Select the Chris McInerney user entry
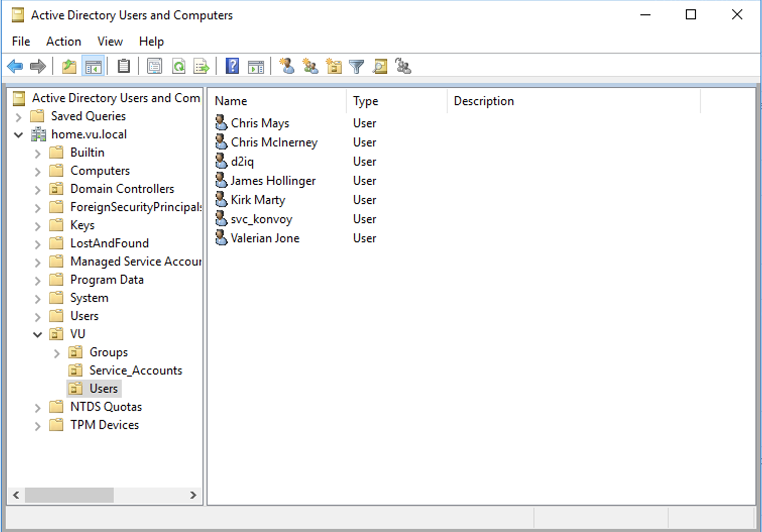The height and width of the screenshot is (532, 762). click(274, 142)
